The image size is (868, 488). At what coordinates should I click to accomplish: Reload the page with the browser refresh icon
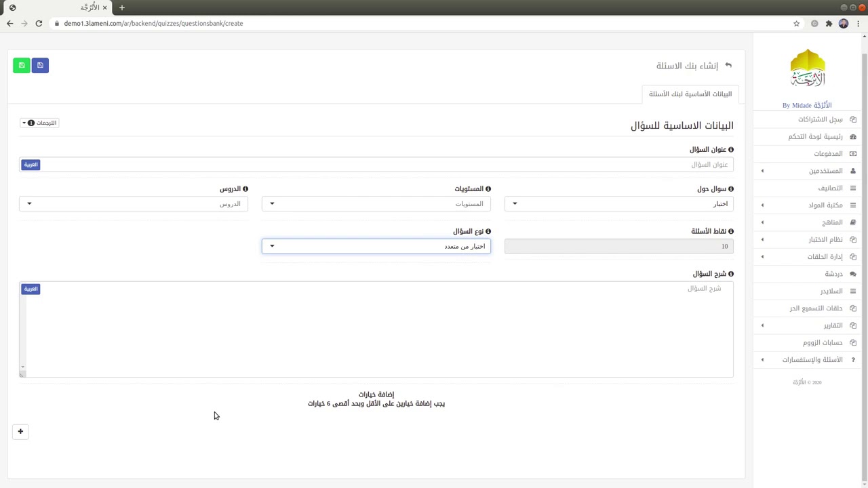coord(39,24)
